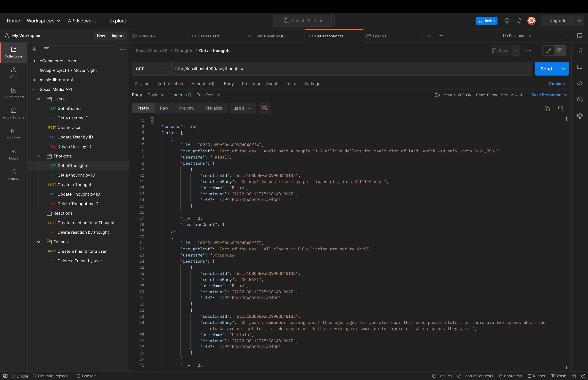
Task: Open documentation icon in right sidebar
Action: 580,51
